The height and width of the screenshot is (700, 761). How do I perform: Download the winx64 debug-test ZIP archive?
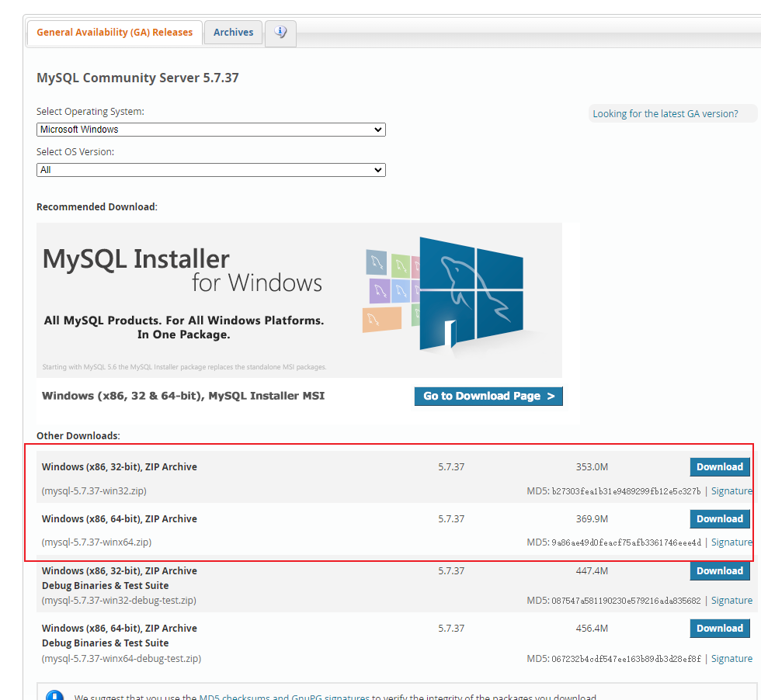point(720,628)
